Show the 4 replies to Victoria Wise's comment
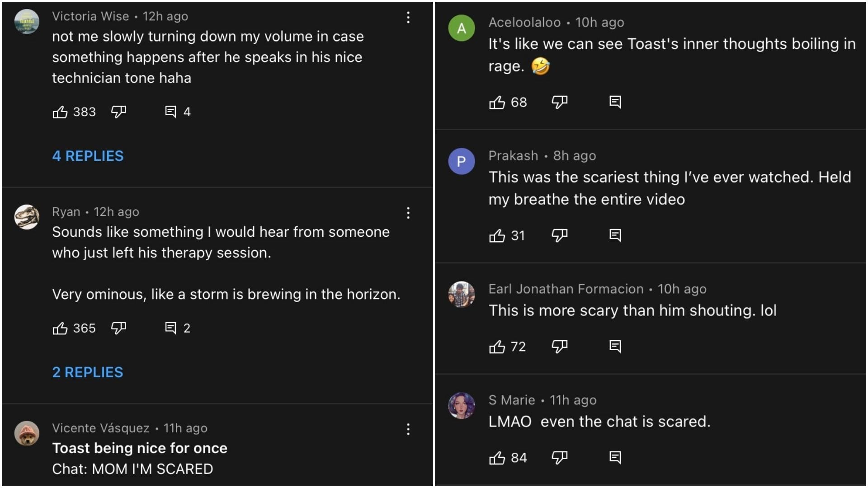Image resolution: width=868 pixels, height=488 pixels. click(88, 156)
